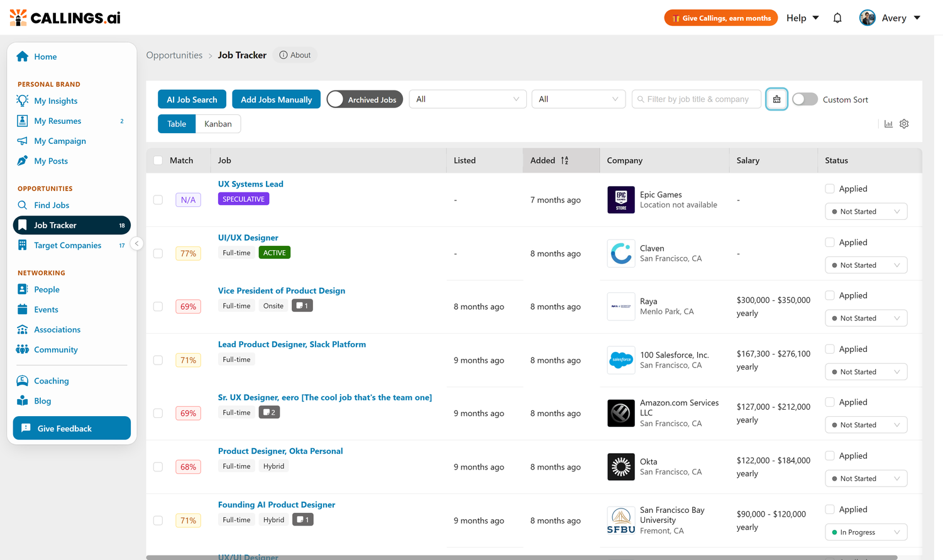The width and height of the screenshot is (943, 560).
Task: Click the My Resumes icon
Action: (23, 121)
